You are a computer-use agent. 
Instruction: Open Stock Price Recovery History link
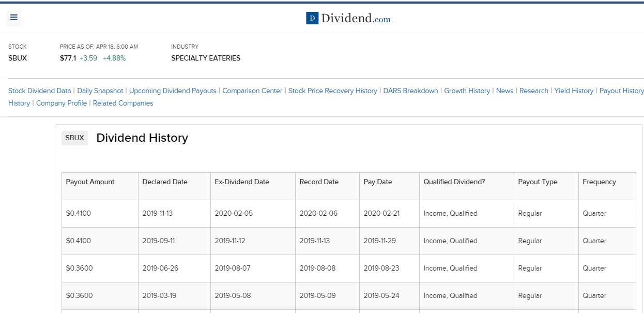tap(333, 91)
